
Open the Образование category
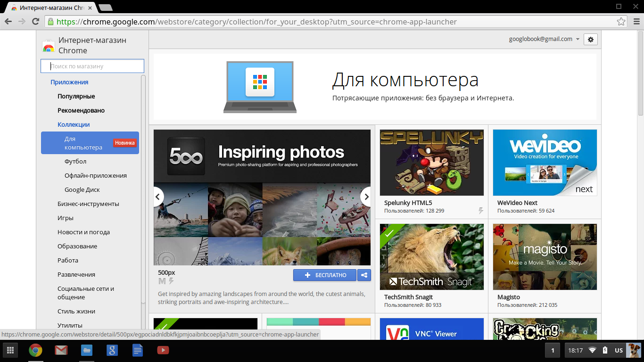click(77, 246)
